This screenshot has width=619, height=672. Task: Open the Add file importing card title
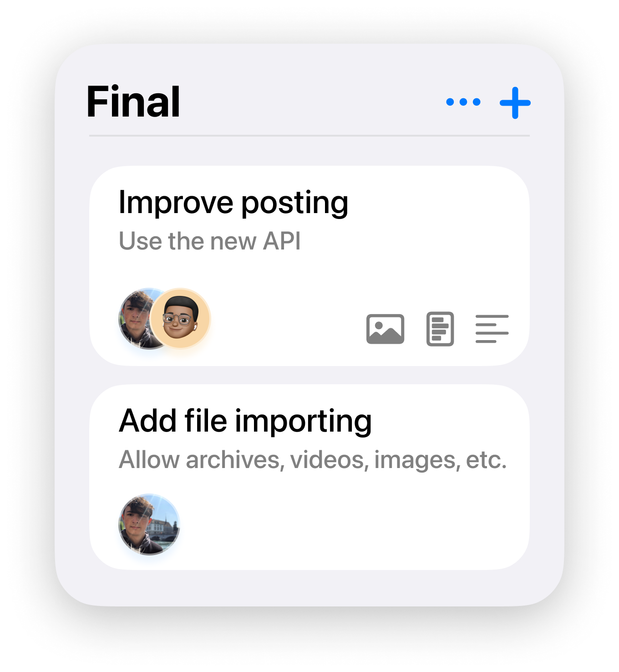tap(245, 421)
